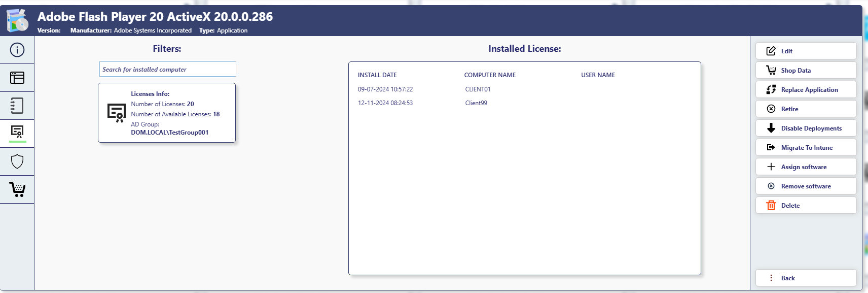Open the information tab in sidebar
Image resolution: width=868 pixels, height=293 pixels.
17,50
